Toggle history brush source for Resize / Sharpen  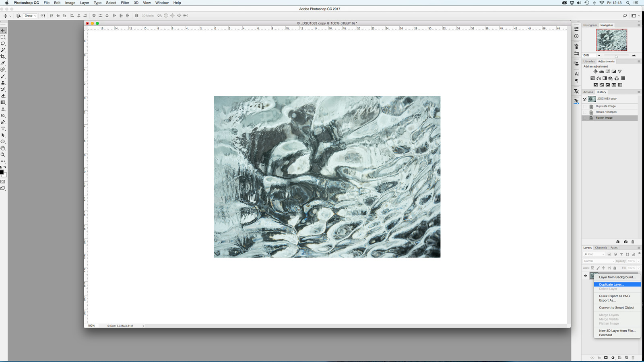585,112
